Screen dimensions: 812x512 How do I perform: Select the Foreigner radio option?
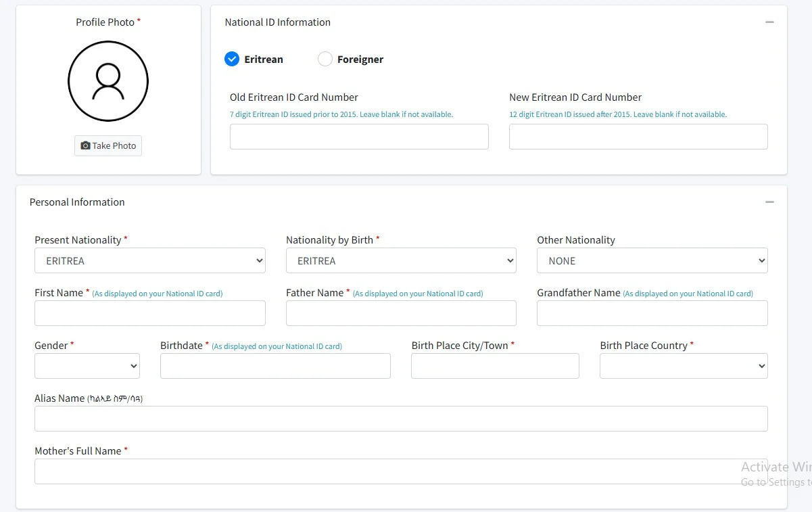tap(325, 60)
